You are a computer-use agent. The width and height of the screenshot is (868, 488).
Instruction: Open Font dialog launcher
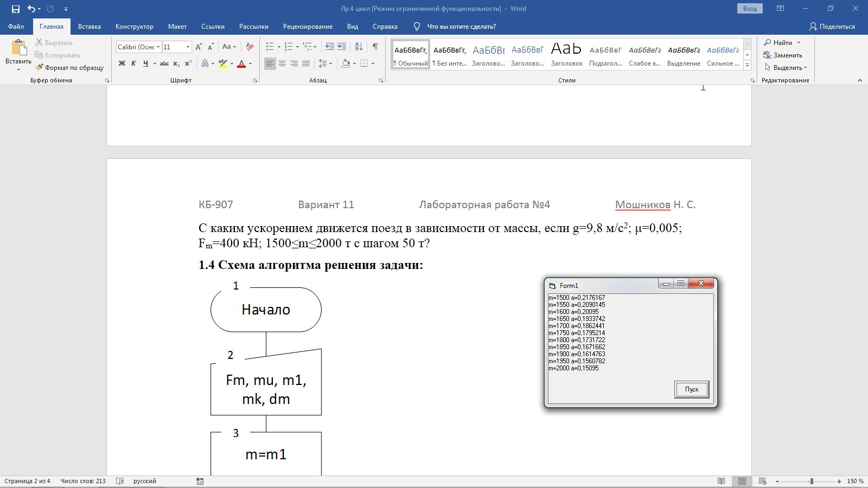(255, 80)
